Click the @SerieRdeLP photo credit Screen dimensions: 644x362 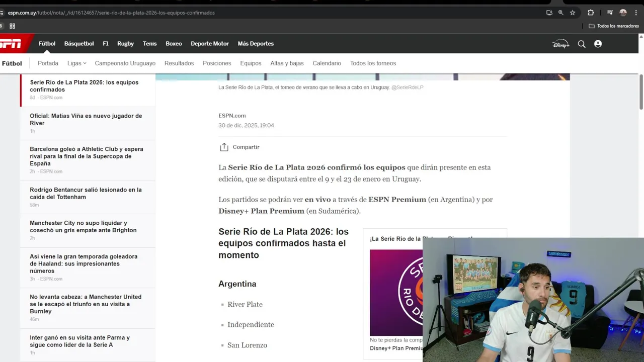coord(408,87)
